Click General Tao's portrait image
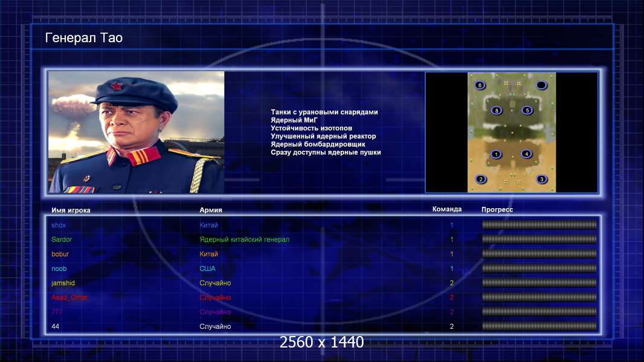Image resolution: width=644 pixels, height=362 pixels. pyautogui.click(x=137, y=132)
